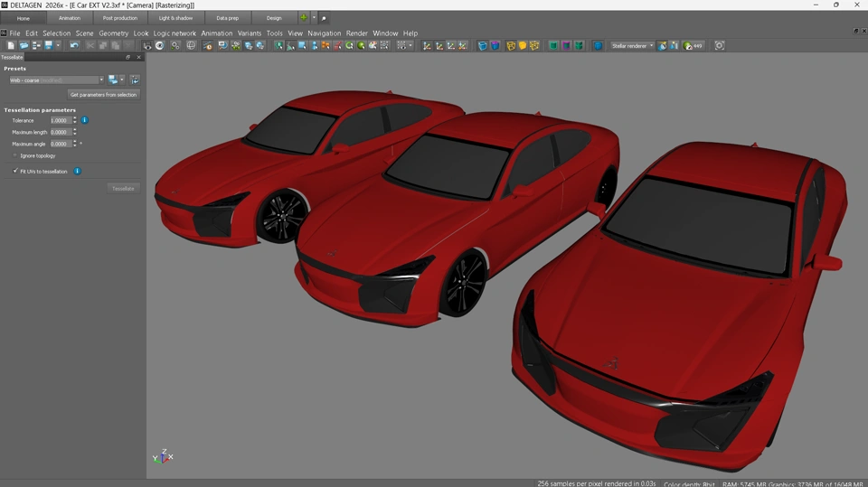Click the Maximum length value field
The height and width of the screenshot is (487, 868).
pos(61,132)
